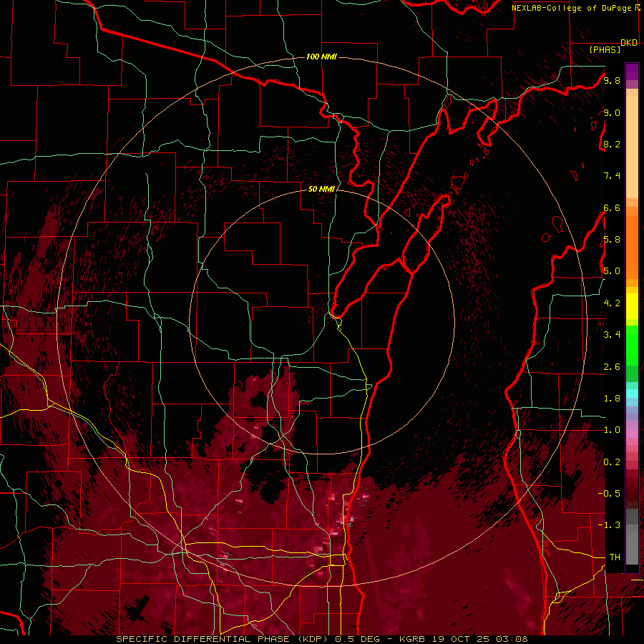Click the 50 NMI range ring label

321,189
